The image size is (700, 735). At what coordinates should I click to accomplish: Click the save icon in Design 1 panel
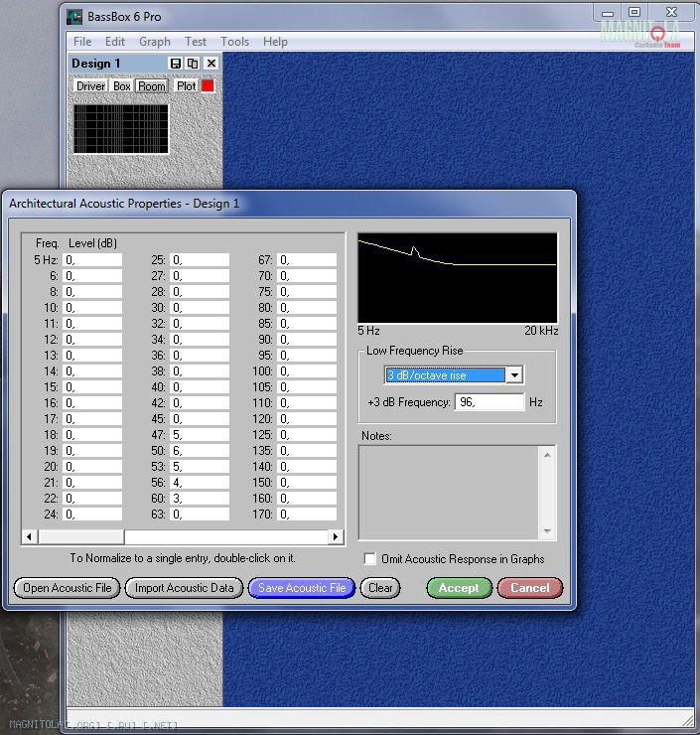(175, 64)
